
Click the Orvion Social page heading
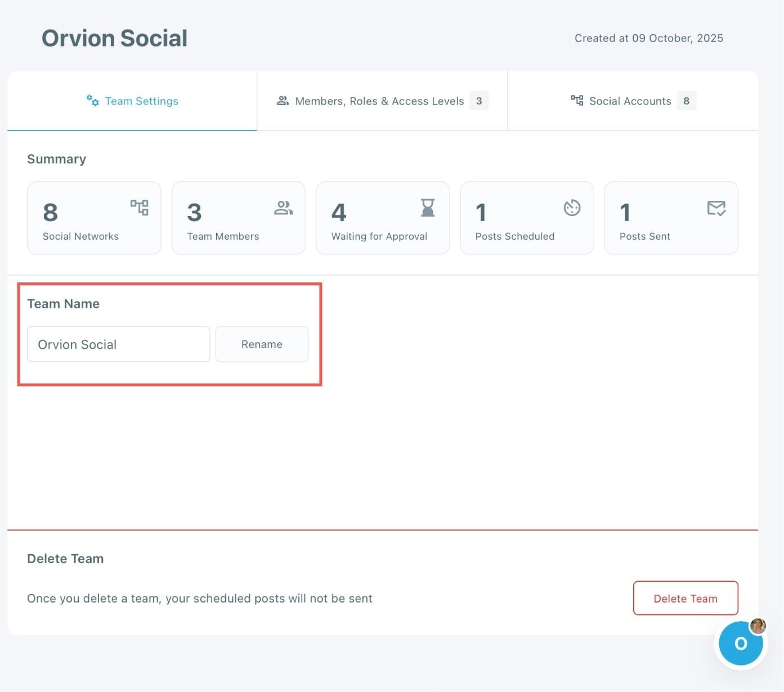coord(114,38)
